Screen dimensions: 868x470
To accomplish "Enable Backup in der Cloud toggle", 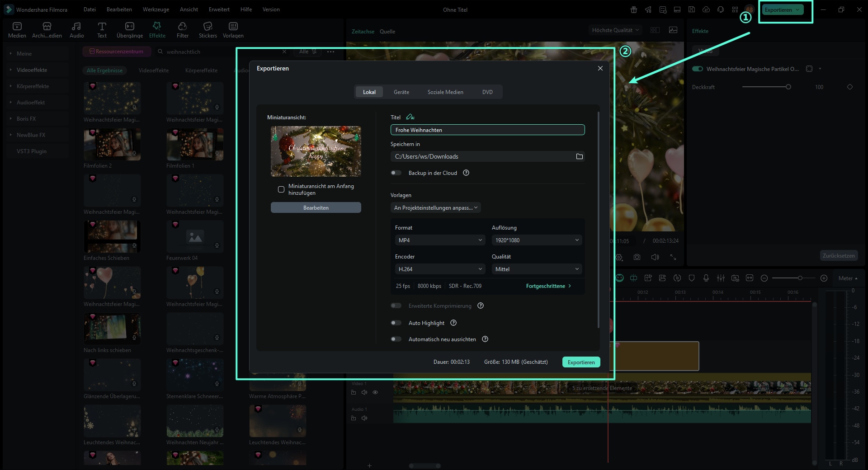I will [x=396, y=173].
